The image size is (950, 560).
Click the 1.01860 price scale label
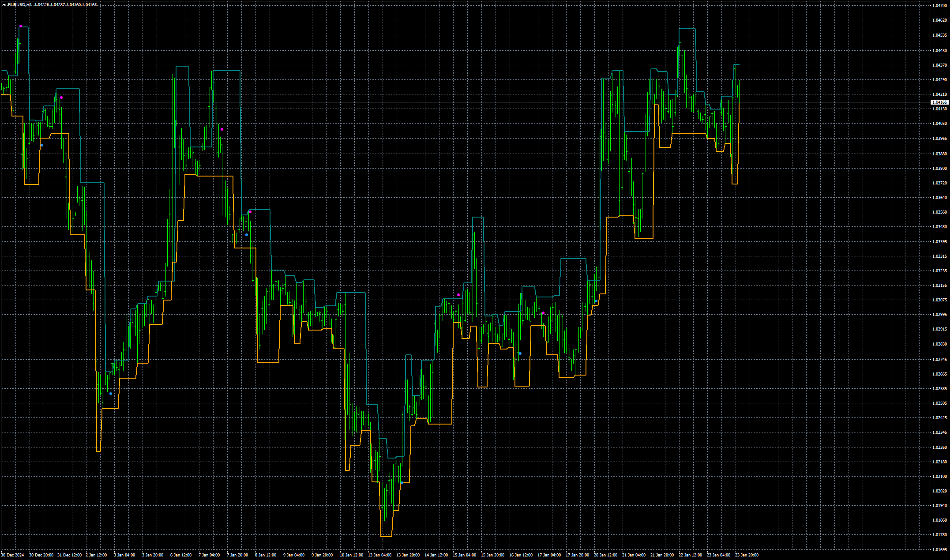pyautogui.click(x=940, y=520)
